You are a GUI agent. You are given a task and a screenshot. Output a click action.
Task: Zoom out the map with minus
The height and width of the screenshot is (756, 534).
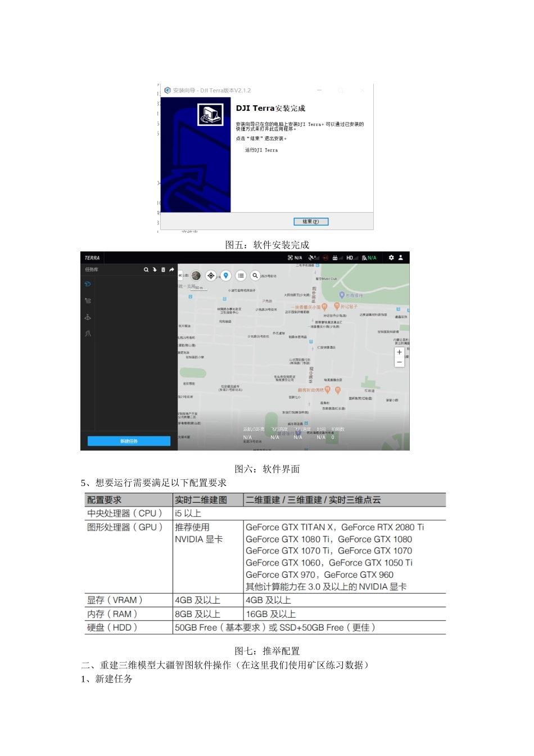click(x=399, y=363)
